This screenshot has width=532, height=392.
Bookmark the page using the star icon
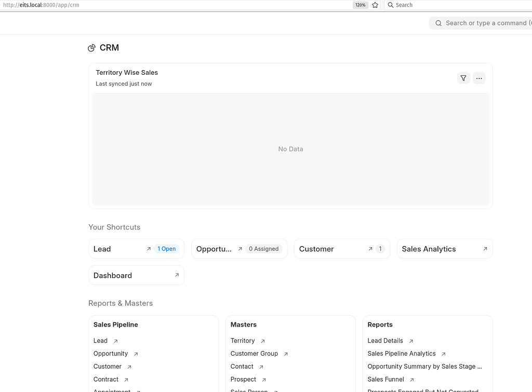[x=375, y=5]
